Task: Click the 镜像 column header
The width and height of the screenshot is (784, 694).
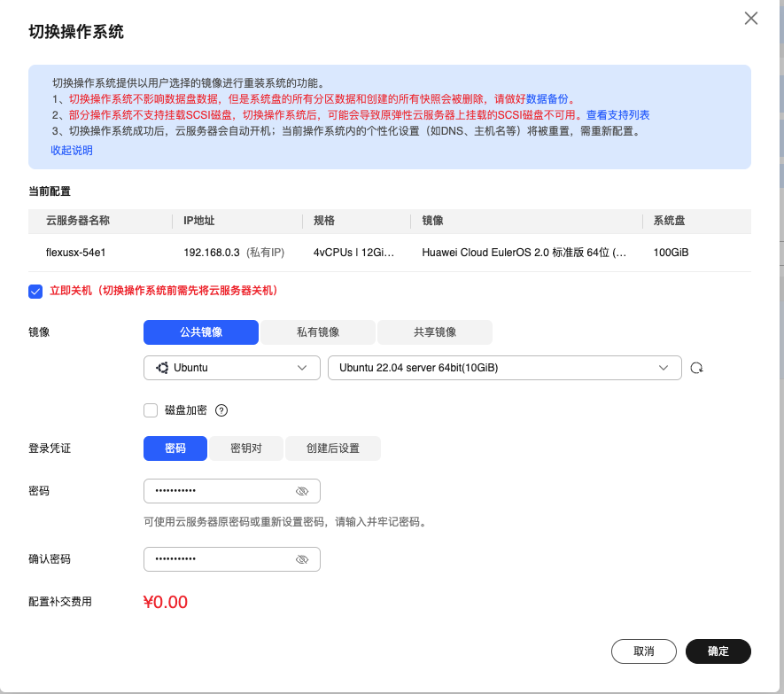Action: [432, 221]
